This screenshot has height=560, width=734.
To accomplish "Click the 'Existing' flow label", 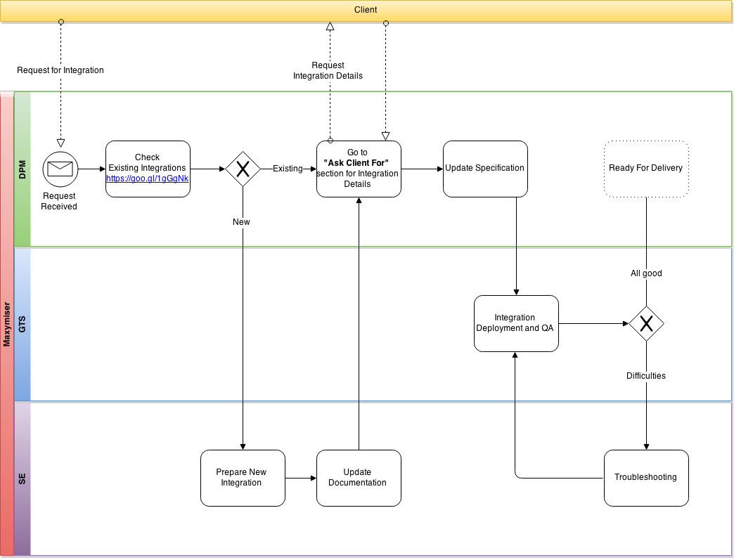I will (x=288, y=169).
